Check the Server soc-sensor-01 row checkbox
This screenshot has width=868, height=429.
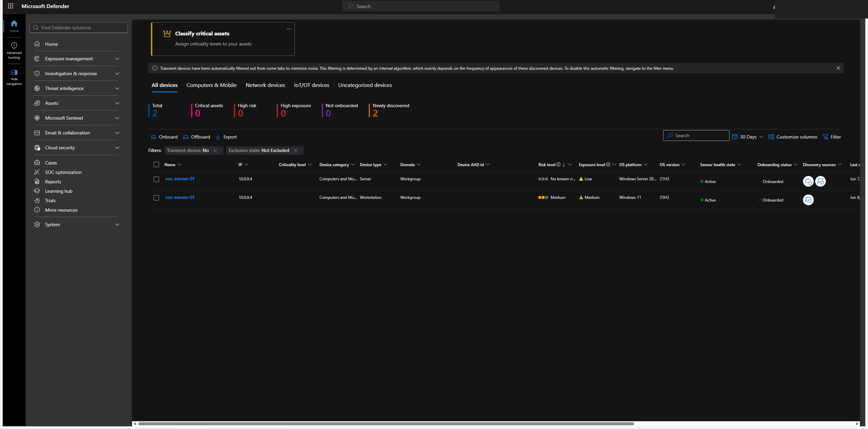pyautogui.click(x=156, y=179)
